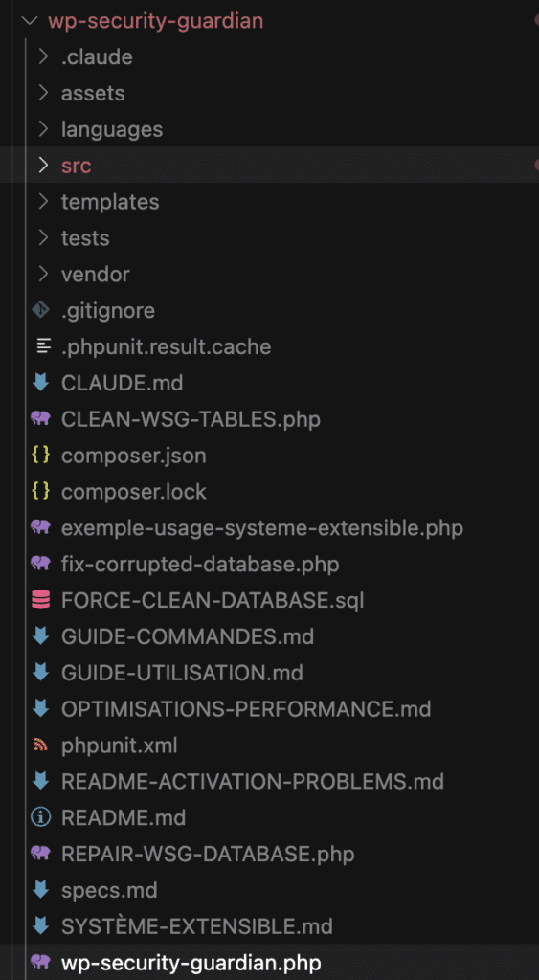
Task: Expand the vendor folder chevron
Action: click(x=42, y=274)
